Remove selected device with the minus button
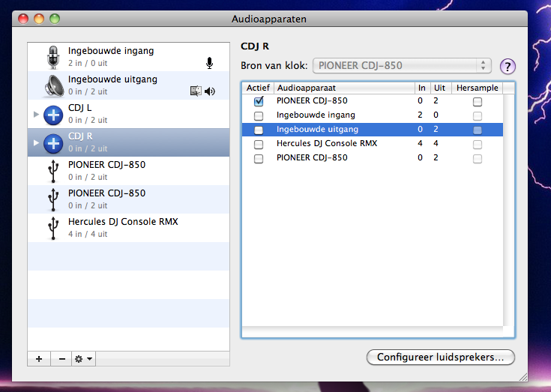 [x=61, y=358]
